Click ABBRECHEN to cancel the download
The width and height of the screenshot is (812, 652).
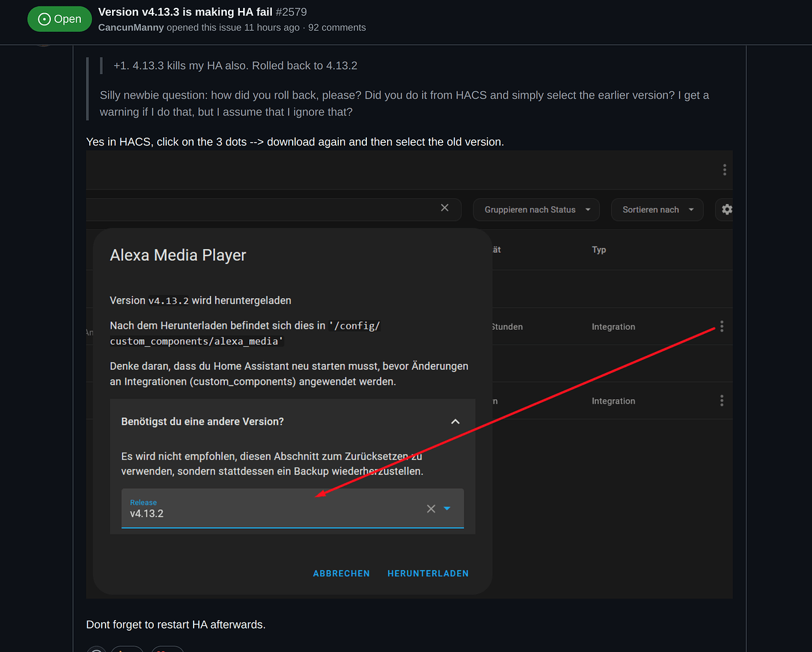click(x=341, y=573)
